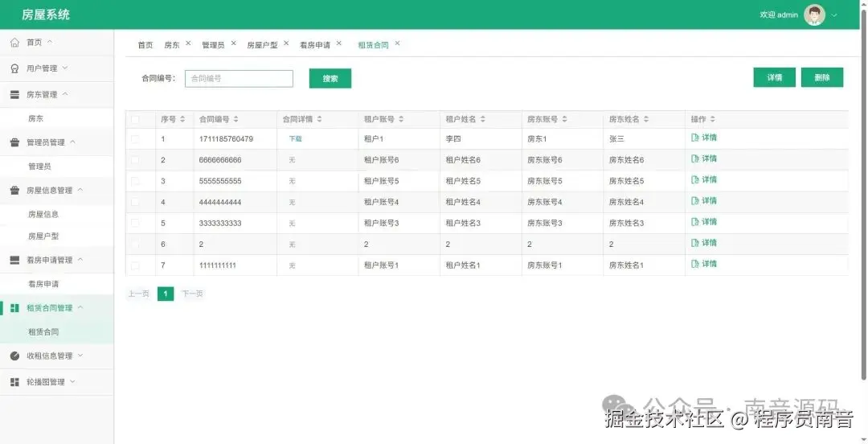Close the 房东 tab
868x444 pixels.
pyautogui.click(x=188, y=43)
